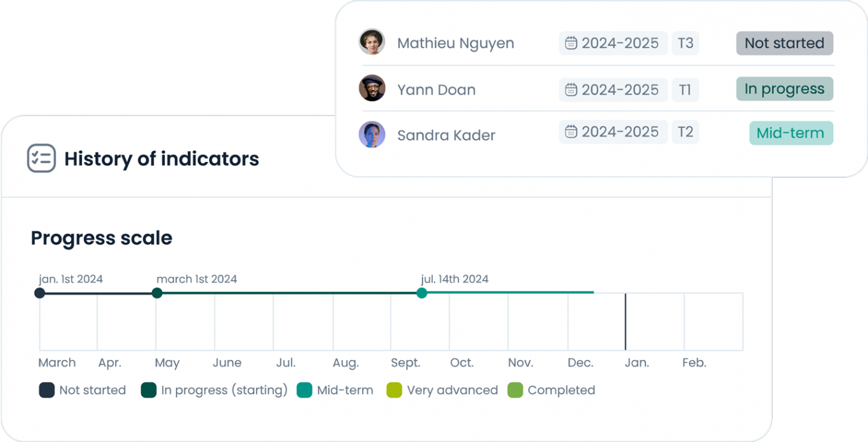
Task: Select the Not started legend color swatch
Action: [46, 390]
